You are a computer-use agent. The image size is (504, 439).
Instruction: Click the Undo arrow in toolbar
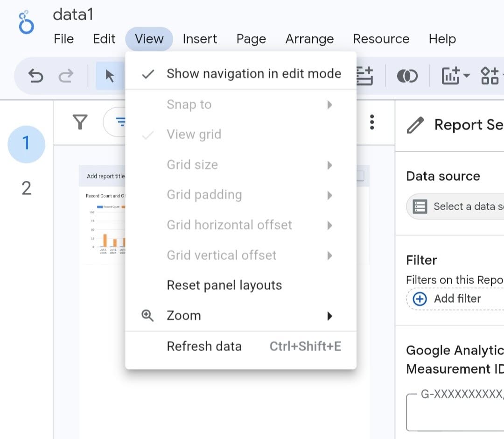coord(36,76)
